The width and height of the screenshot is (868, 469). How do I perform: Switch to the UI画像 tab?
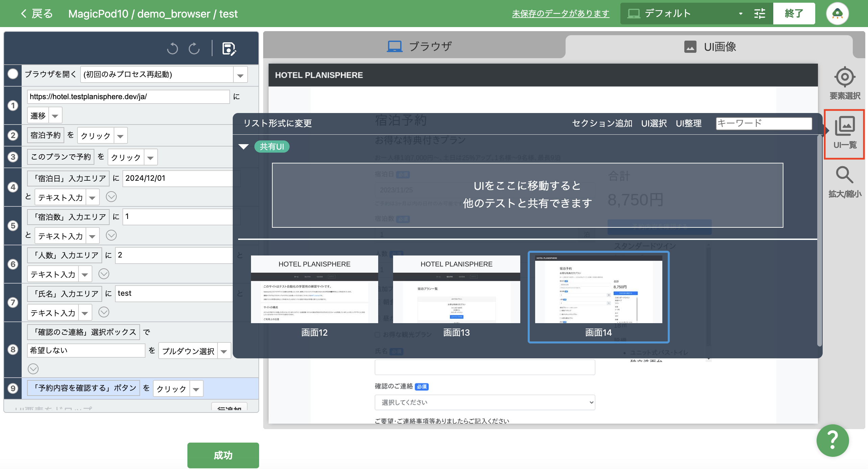click(710, 47)
